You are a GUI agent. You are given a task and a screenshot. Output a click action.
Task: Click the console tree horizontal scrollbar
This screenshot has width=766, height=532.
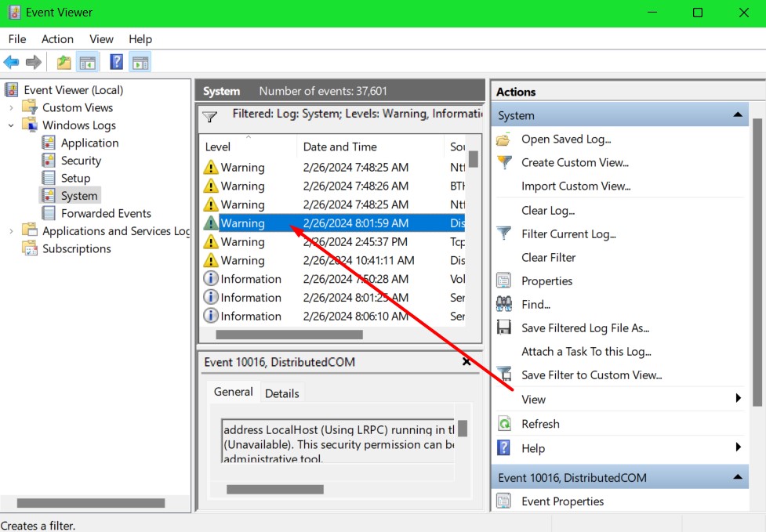(x=91, y=503)
